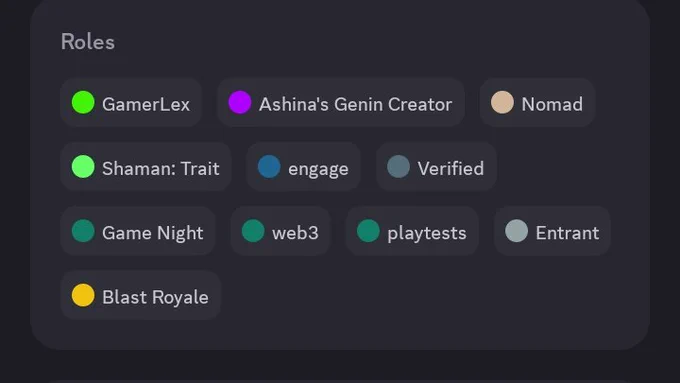Click the engage role label
Viewport: 680px width, 383px height.
click(x=318, y=169)
